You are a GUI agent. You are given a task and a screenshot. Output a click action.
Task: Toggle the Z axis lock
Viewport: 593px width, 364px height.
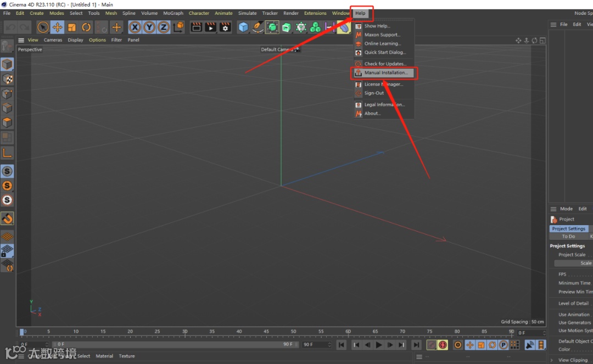click(164, 27)
